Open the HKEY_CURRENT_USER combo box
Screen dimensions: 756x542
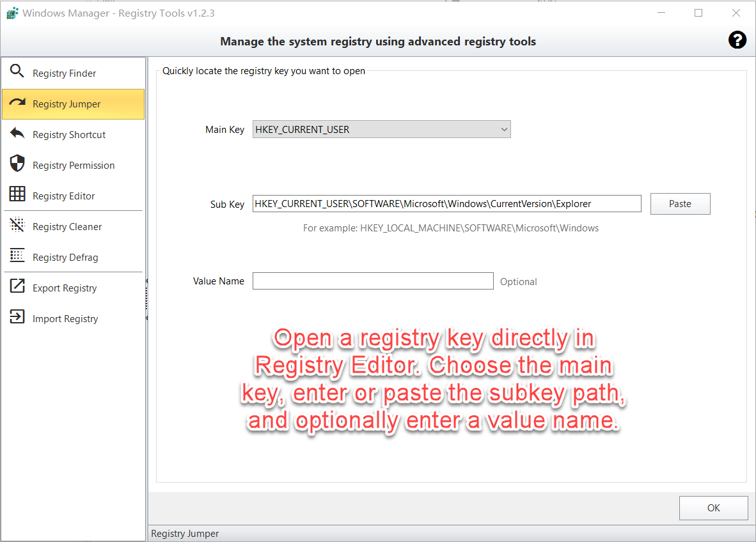click(x=381, y=130)
